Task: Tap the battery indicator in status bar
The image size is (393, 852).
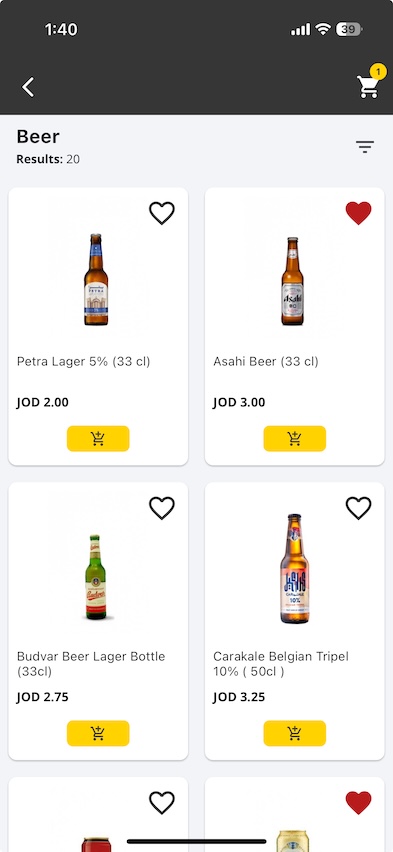Action: [x=349, y=29]
